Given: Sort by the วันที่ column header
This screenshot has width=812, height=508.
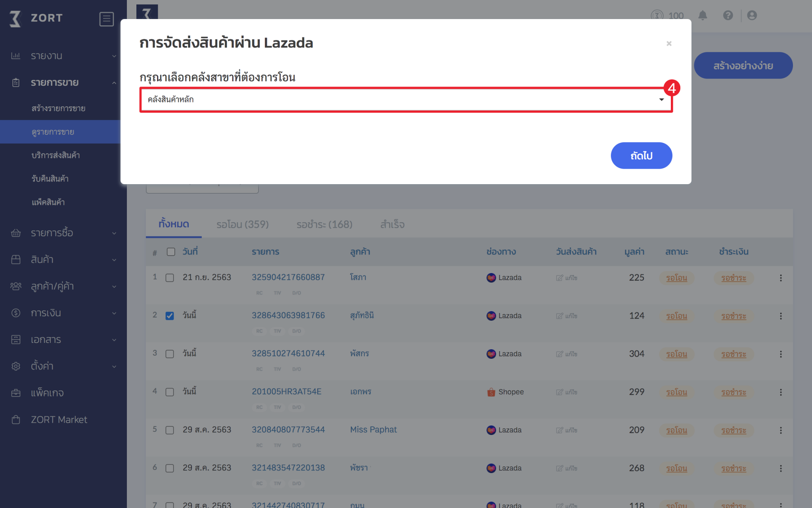Looking at the screenshot, I should click(190, 252).
